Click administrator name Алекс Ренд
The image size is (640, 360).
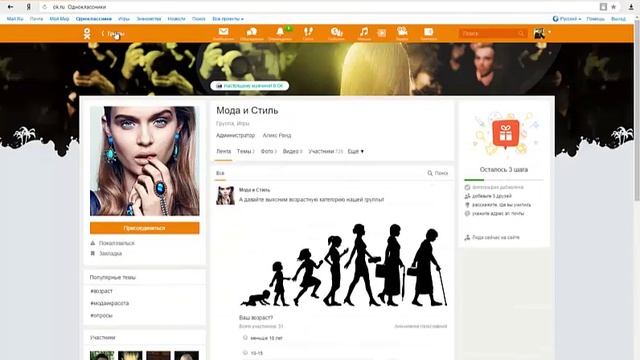pyautogui.click(x=277, y=135)
